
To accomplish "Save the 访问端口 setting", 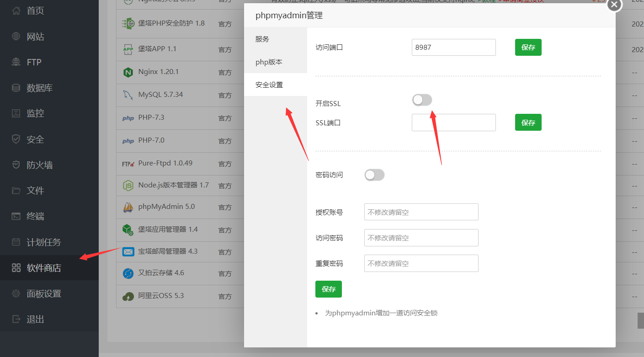I will tap(528, 47).
